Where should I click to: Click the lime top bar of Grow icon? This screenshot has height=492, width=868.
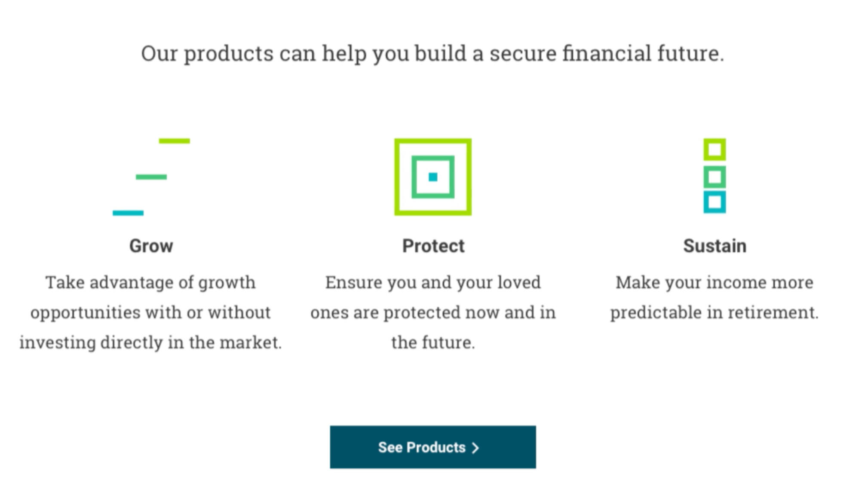[174, 141]
